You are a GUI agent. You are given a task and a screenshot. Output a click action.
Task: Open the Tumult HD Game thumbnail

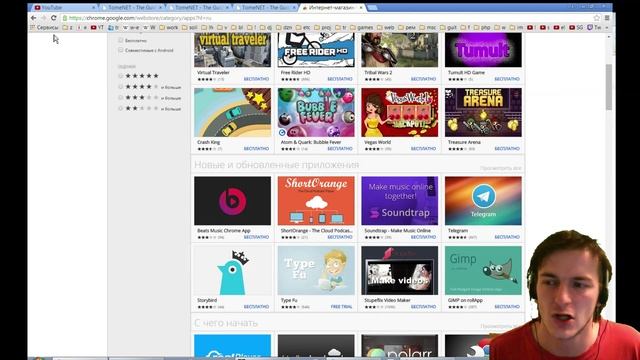pyautogui.click(x=483, y=50)
